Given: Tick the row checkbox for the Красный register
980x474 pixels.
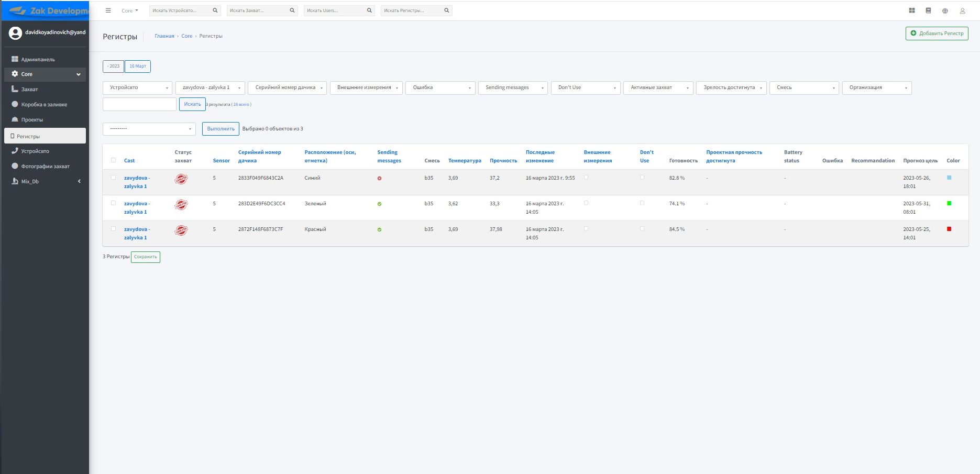Looking at the screenshot, I should [113, 229].
